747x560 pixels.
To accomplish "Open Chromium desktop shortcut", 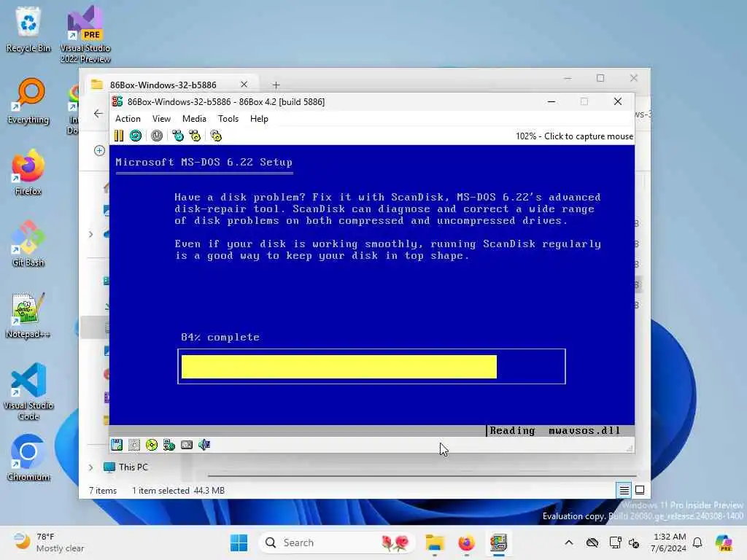I will pyautogui.click(x=28, y=458).
